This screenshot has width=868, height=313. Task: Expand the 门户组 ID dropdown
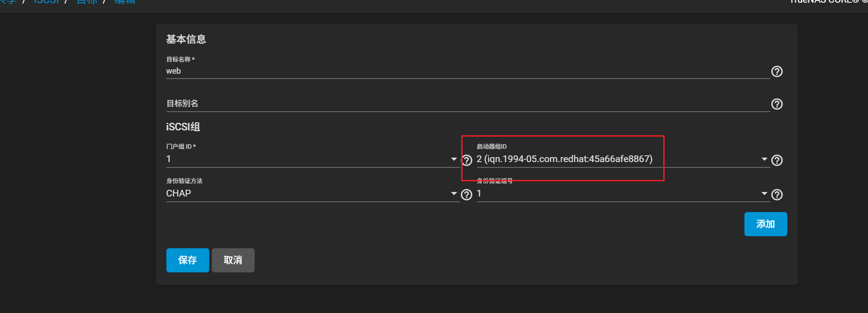(454, 159)
